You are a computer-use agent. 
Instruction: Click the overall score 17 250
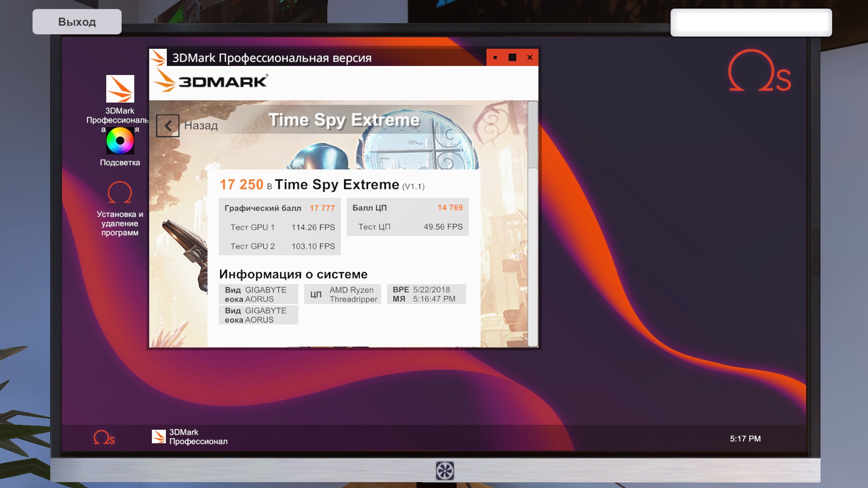[x=241, y=184]
